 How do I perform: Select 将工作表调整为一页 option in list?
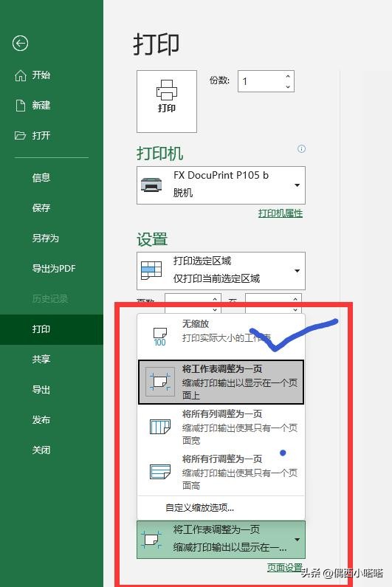pos(221,382)
